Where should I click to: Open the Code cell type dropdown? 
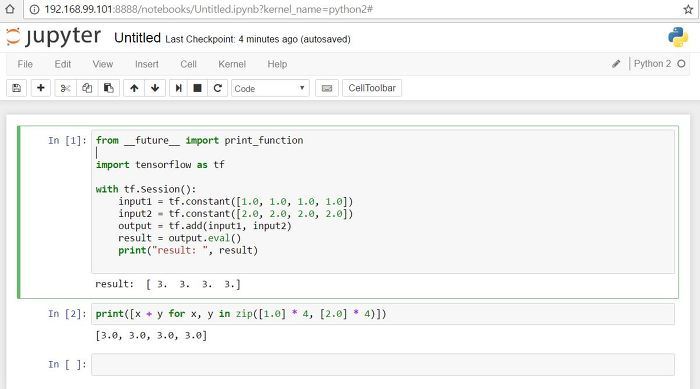(x=270, y=88)
